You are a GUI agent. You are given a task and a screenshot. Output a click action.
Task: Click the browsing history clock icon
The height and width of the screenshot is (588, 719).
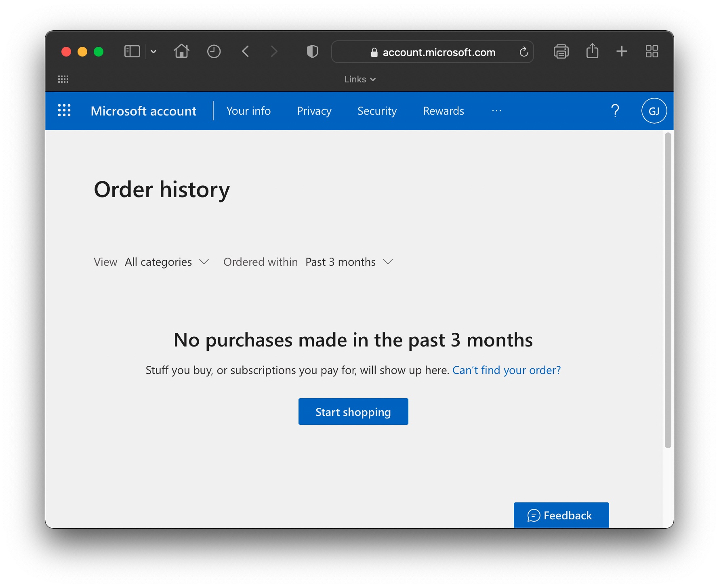tap(214, 51)
